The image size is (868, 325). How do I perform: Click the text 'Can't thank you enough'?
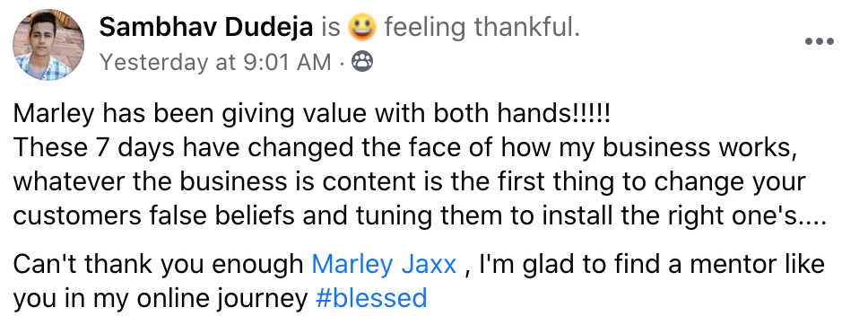(159, 265)
